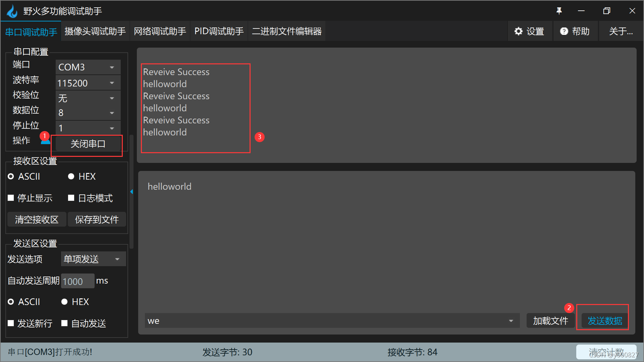Expand send history dropdown arrow
This screenshot has width=644, height=362.
[511, 321]
